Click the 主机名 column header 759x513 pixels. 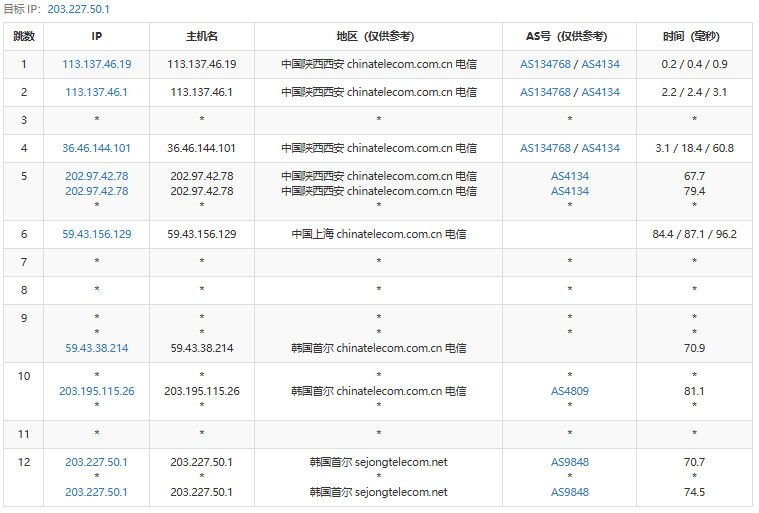point(202,36)
